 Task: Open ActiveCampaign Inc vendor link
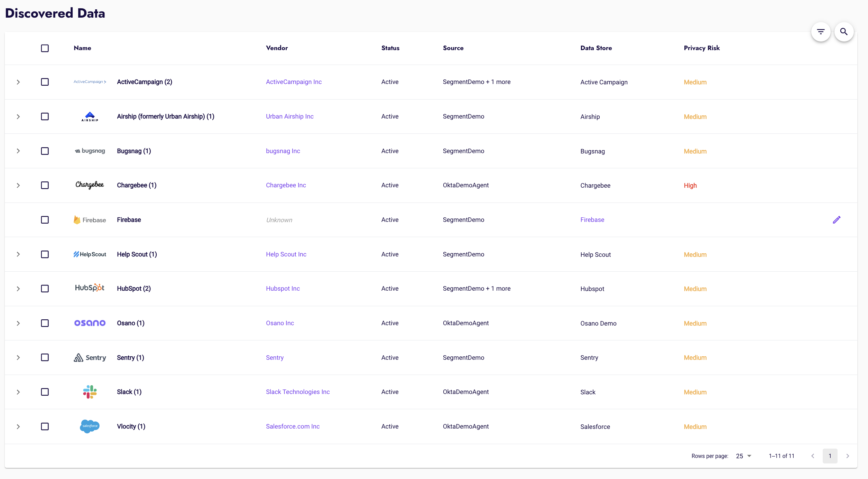point(294,82)
